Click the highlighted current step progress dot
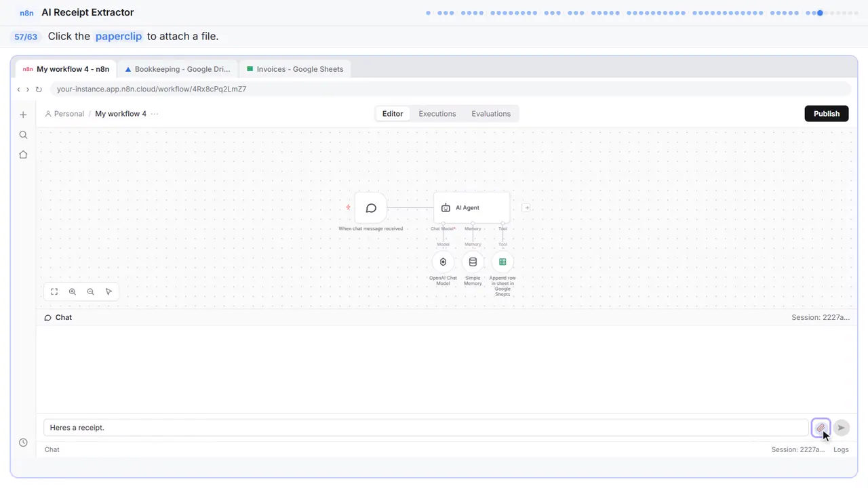The height and width of the screenshot is (488, 868). (x=820, y=13)
